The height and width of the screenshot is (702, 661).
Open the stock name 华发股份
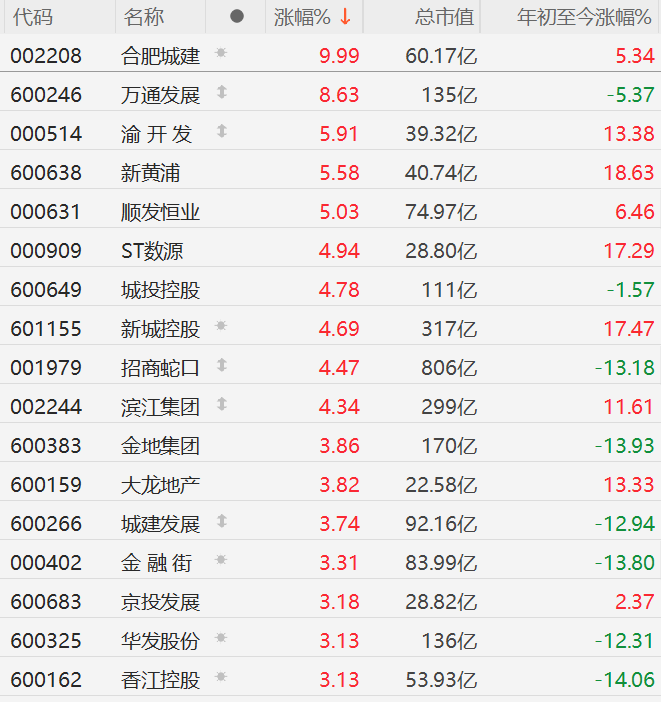pyautogui.click(x=160, y=640)
